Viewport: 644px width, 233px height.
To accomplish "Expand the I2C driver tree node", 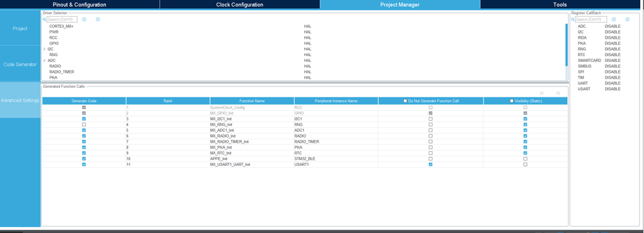I will click(44, 49).
